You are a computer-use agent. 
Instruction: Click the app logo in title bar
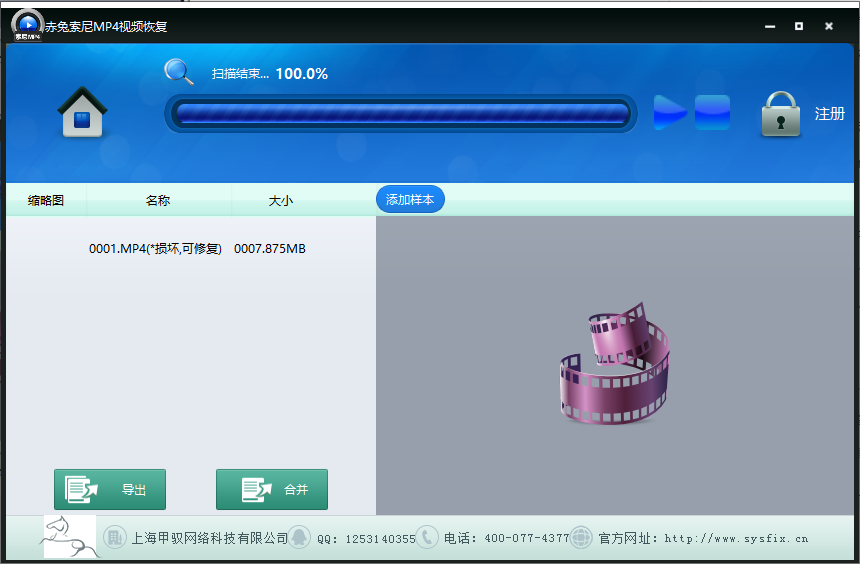pos(27,25)
